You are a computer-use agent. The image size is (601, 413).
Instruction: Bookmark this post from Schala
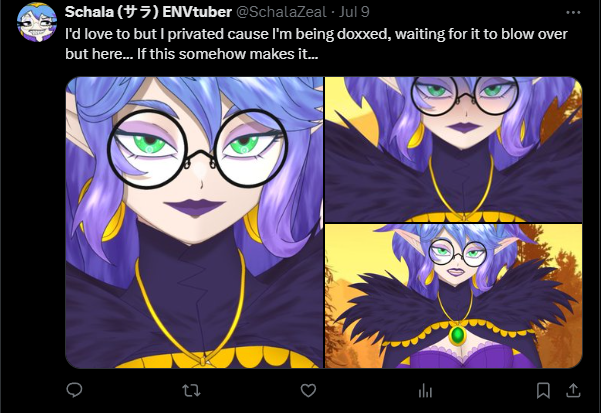coord(543,391)
